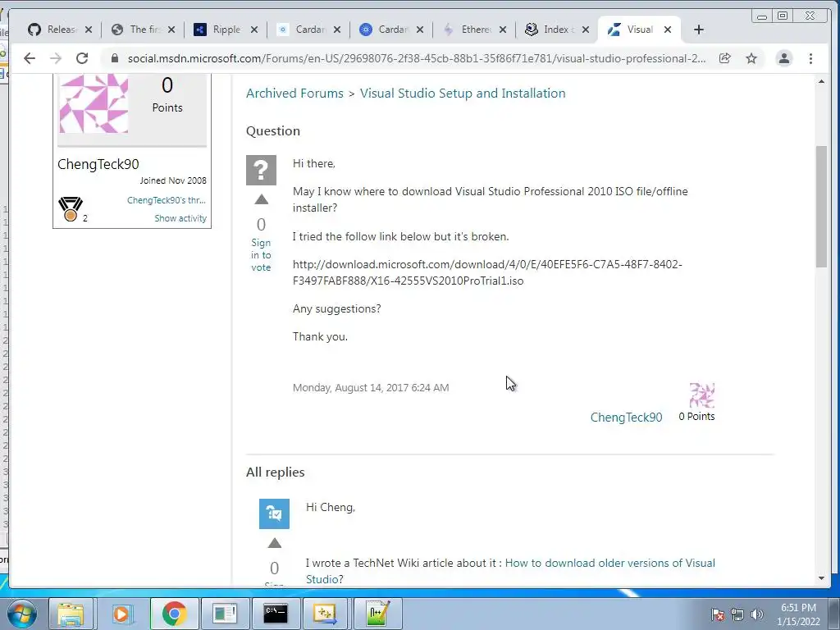This screenshot has height=630, width=840.
Task: Close the active Visual Studio tab
Action: tap(668, 30)
